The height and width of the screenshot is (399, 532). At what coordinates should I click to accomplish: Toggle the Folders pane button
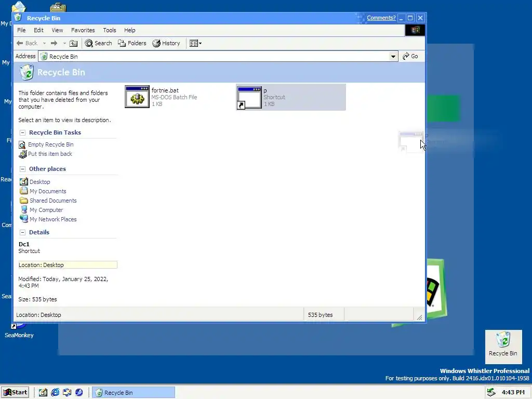point(132,43)
